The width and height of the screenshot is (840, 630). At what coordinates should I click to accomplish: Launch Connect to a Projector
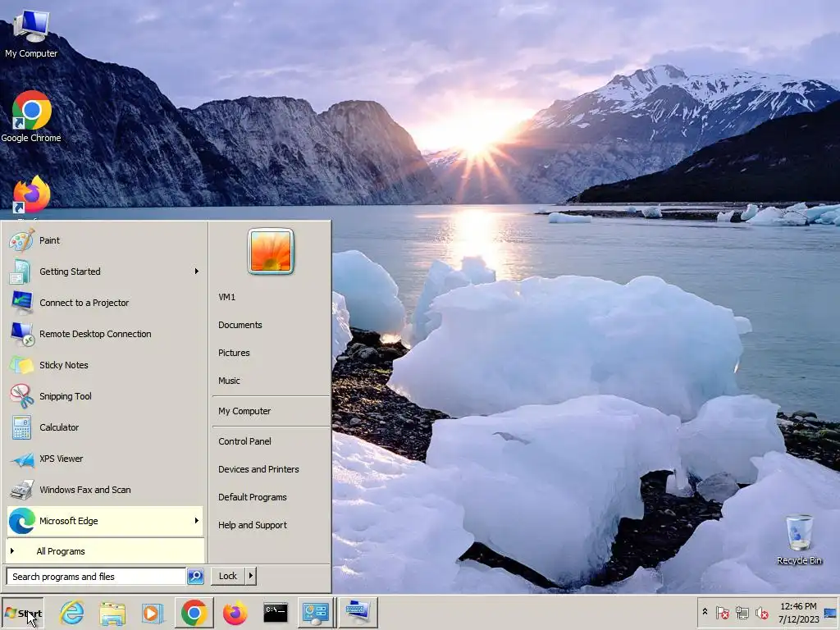(105, 303)
